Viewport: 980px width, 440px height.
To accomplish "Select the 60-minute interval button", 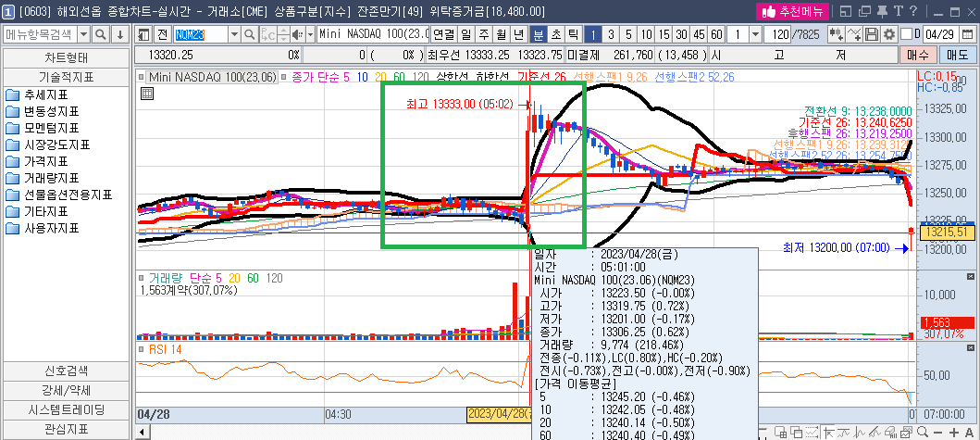I will tap(717, 33).
